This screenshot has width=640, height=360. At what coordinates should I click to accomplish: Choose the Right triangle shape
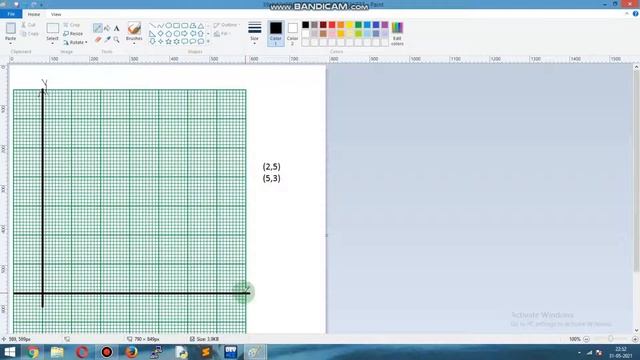(152, 33)
